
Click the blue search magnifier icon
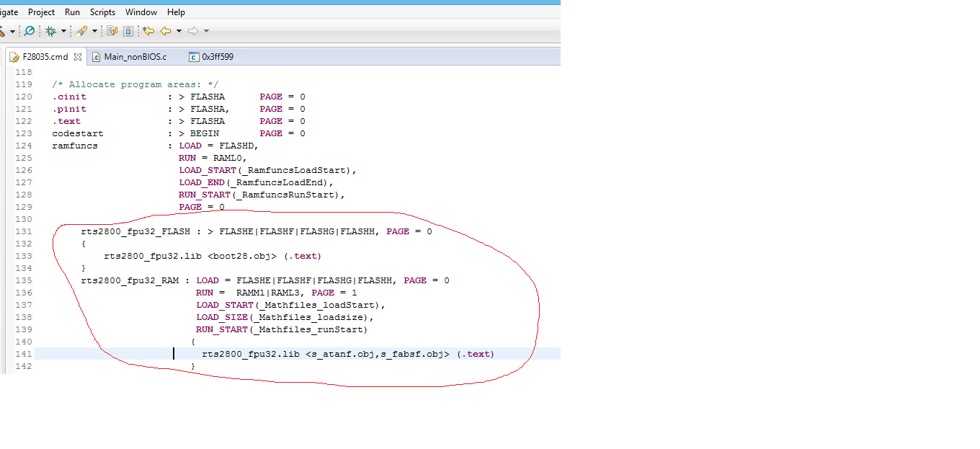[29, 31]
